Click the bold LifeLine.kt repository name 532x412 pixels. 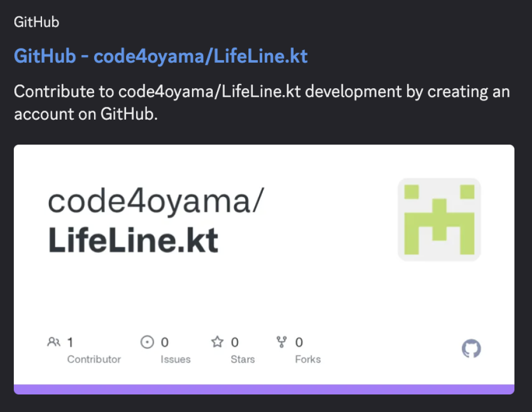coord(134,240)
